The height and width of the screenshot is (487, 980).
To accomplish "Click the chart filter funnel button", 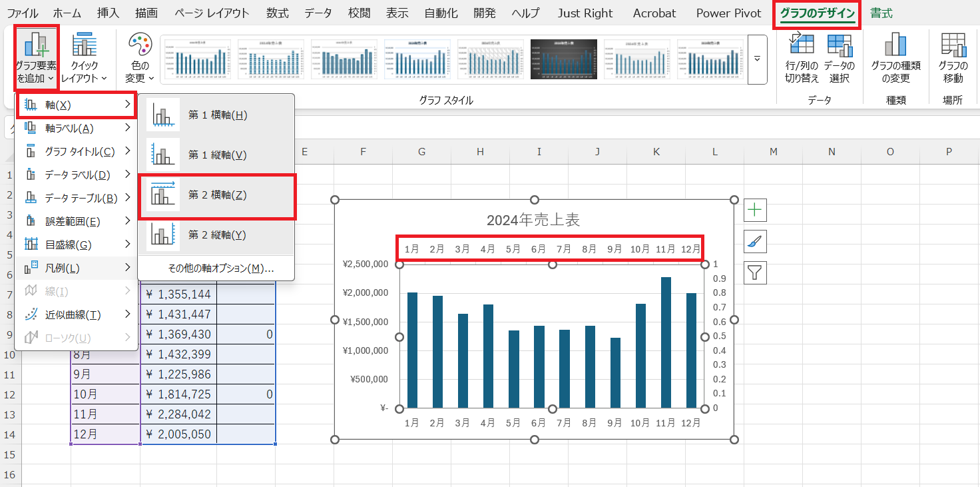I will pos(755,272).
